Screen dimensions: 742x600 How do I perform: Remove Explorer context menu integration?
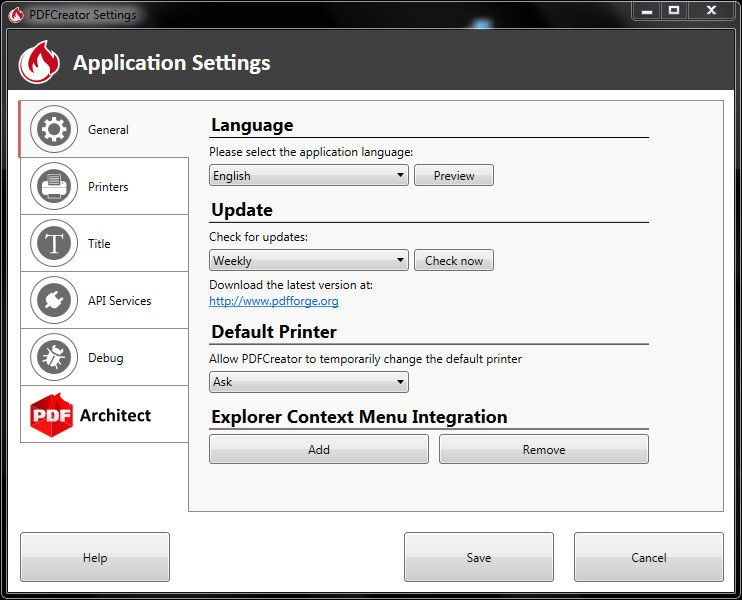pyautogui.click(x=544, y=449)
